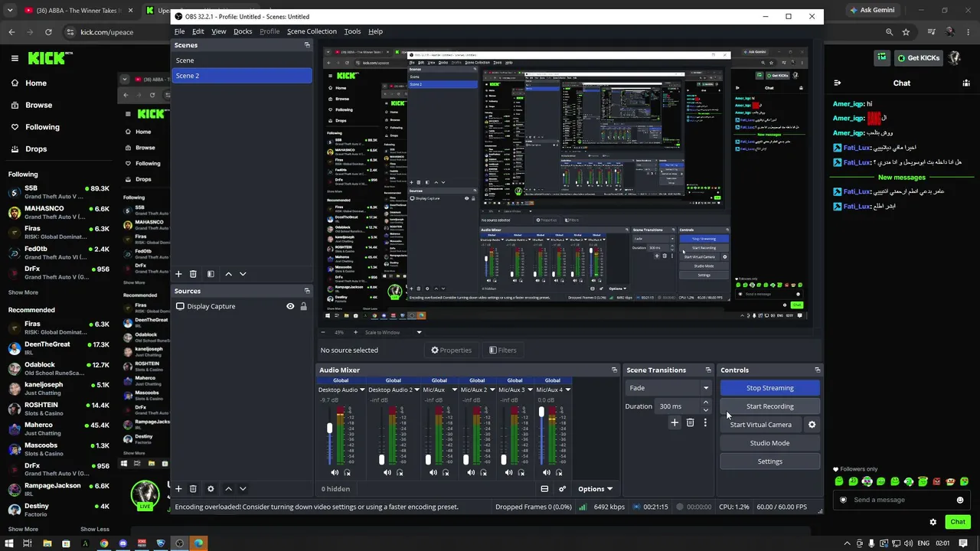Open the audio mixer Options dropdown
The image size is (980, 551).
pyautogui.click(x=595, y=489)
